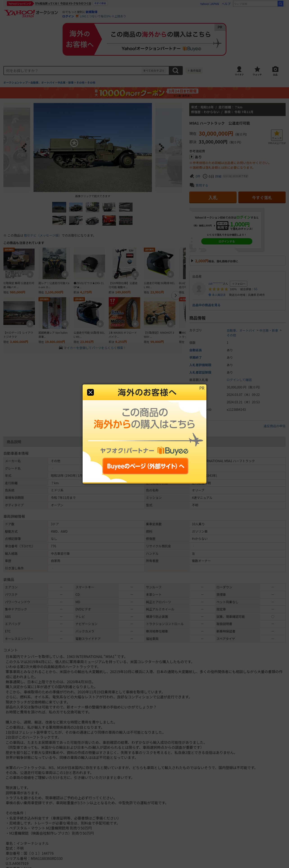289x868 pixels.
Task: Follow the seller with ＋フォロー button
Action: [239, 284]
